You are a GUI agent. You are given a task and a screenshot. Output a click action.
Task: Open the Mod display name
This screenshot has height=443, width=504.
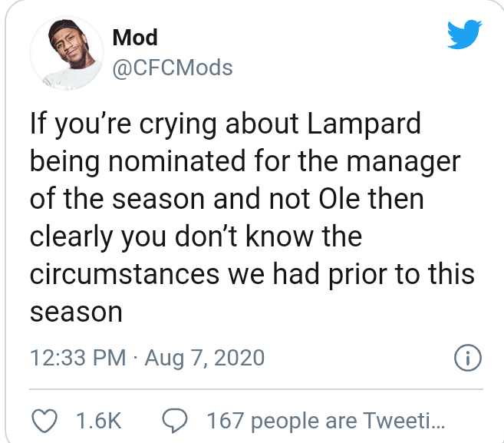[135, 38]
